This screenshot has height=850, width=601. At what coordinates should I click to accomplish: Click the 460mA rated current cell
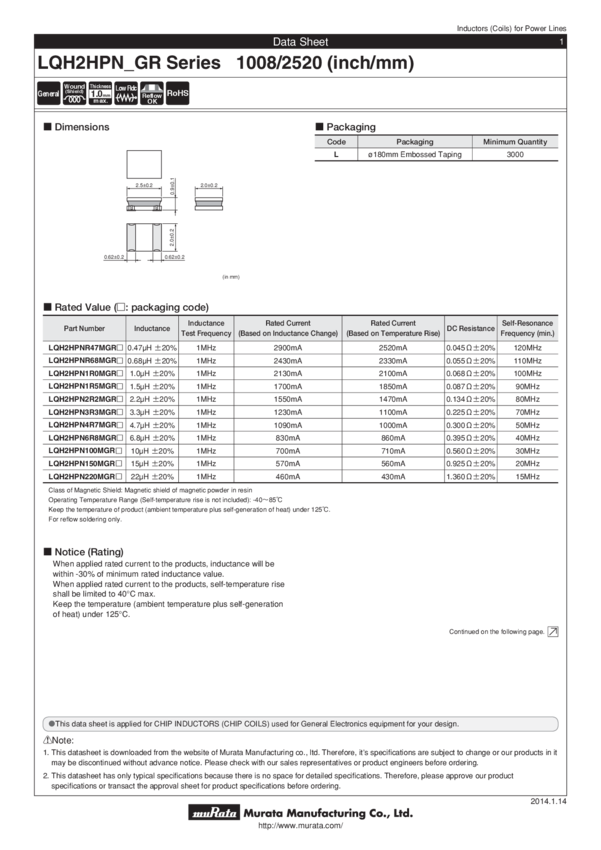(x=288, y=477)
